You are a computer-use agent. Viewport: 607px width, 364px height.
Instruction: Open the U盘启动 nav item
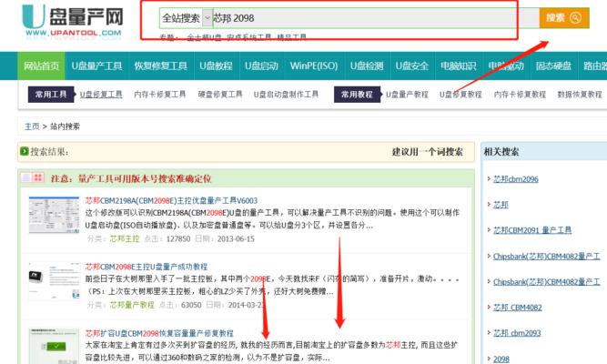point(261,66)
